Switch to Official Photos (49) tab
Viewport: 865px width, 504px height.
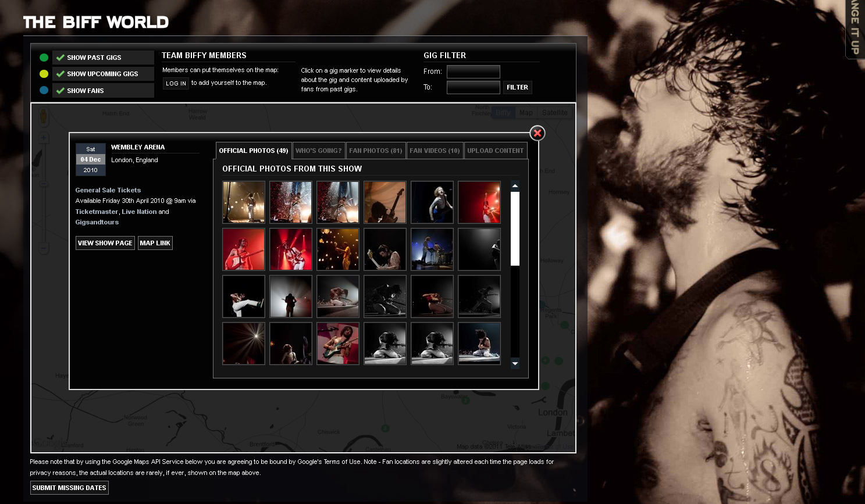pyautogui.click(x=253, y=151)
